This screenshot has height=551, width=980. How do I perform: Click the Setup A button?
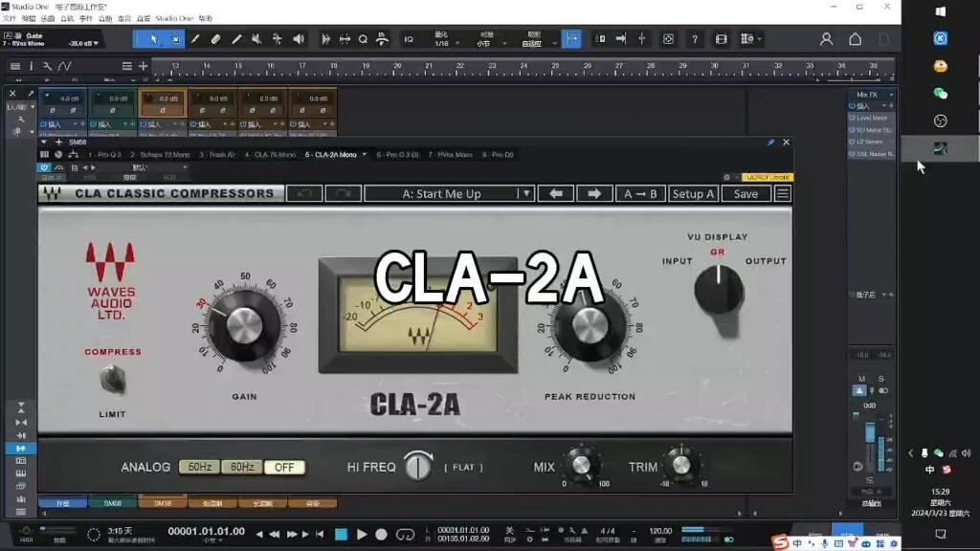pyautogui.click(x=693, y=193)
